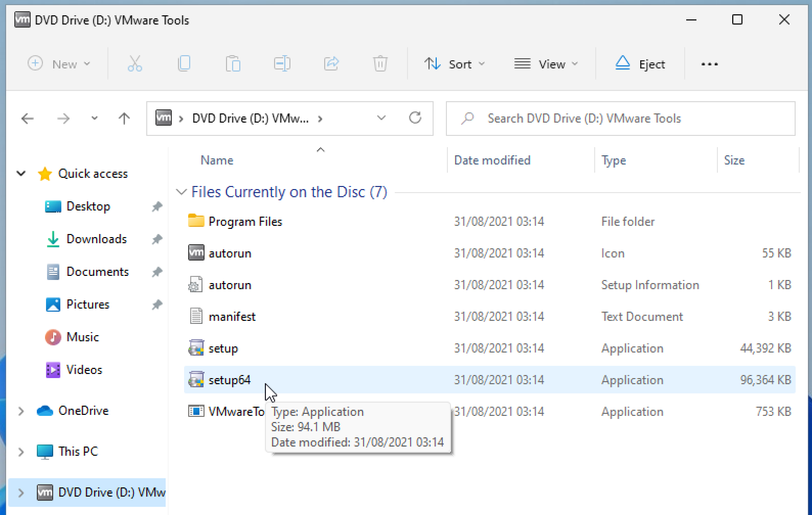This screenshot has width=812, height=515.
Task: Open the See more ellipsis menu
Action: [709, 64]
